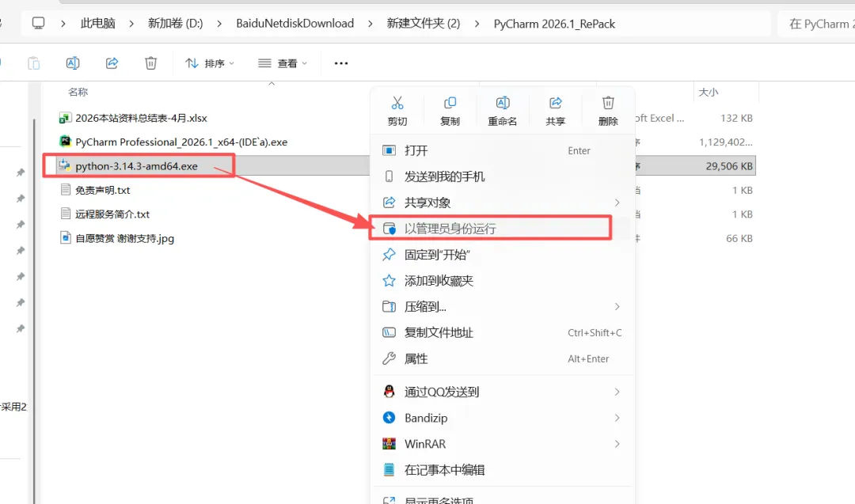Click the python installer file icon
This screenshot has height=504, width=855.
click(65, 165)
